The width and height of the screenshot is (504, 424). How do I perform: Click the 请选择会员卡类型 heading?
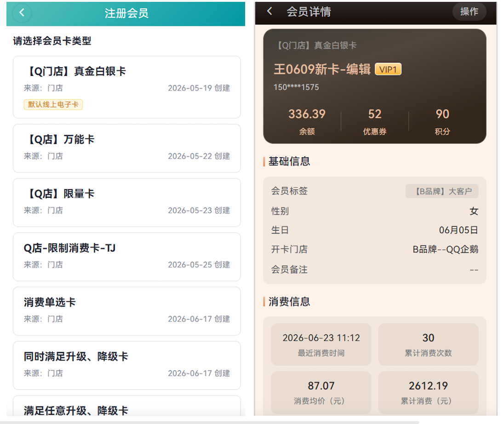click(52, 41)
